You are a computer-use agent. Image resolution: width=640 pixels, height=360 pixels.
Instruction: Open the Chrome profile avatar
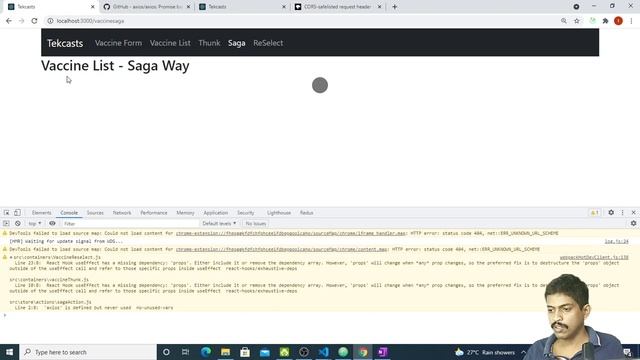pos(618,21)
